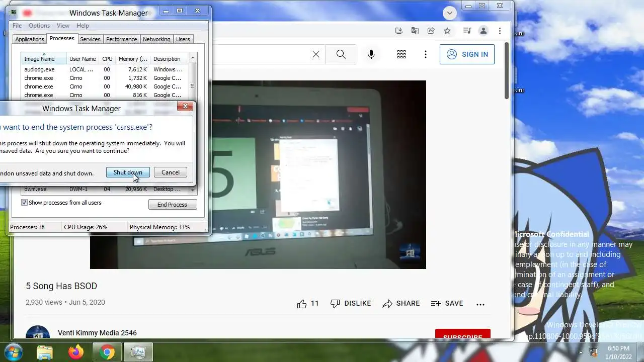Screen dimensions: 644x362
Task: Switch to the Users tab
Action: click(183, 39)
